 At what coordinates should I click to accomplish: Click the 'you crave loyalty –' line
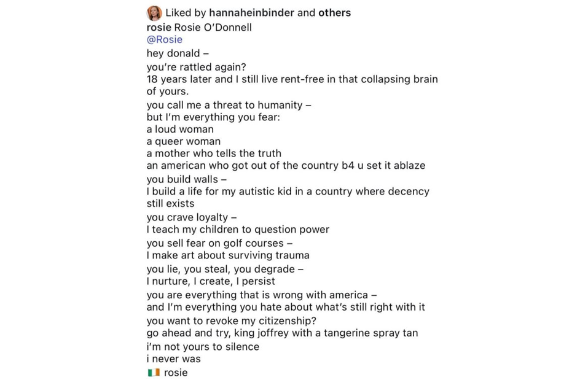click(191, 217)
